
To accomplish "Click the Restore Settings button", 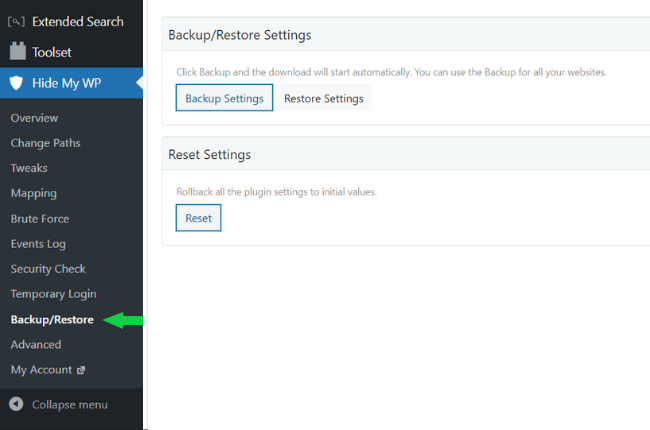I will (323, 99).
